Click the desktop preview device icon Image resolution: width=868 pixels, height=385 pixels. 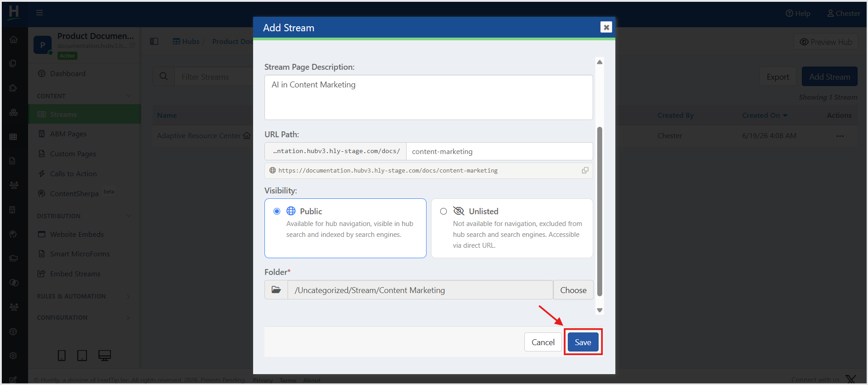tap(105, 356)
